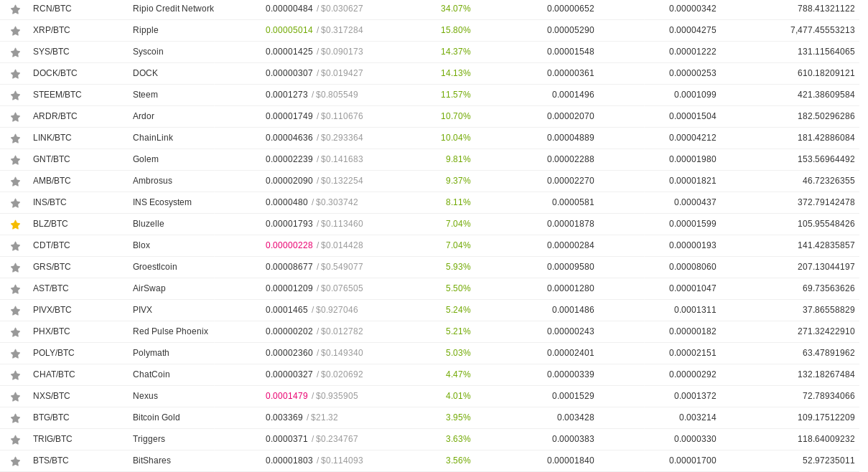Click the 15.80% change for XRP
Viewport: 868px width, 472px height.
(x=456, y=30)
